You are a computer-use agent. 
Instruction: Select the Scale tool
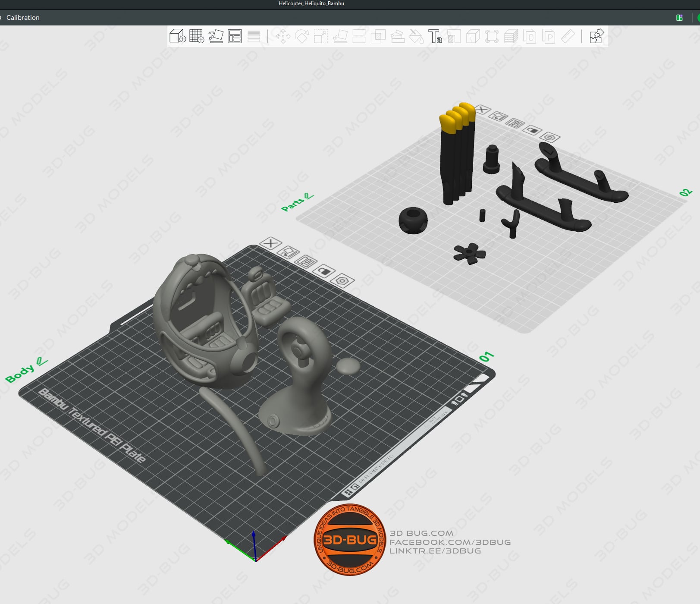click(x=321, y=36)
